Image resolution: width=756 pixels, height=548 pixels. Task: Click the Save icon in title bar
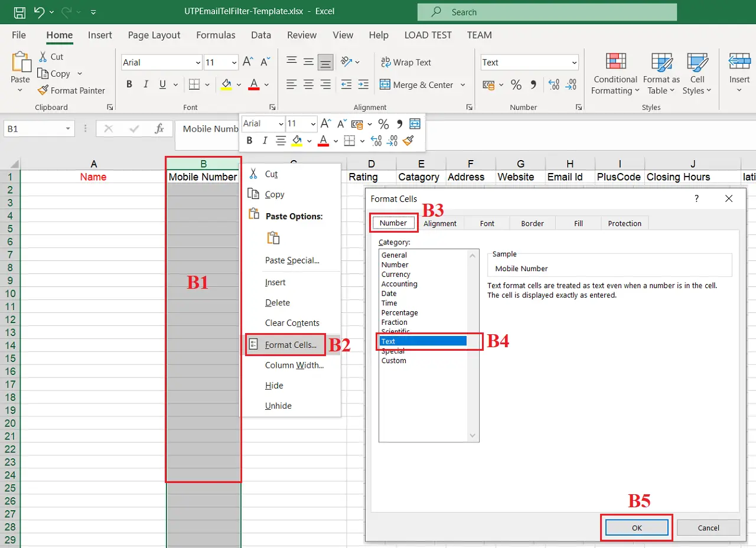coord(19,12)
